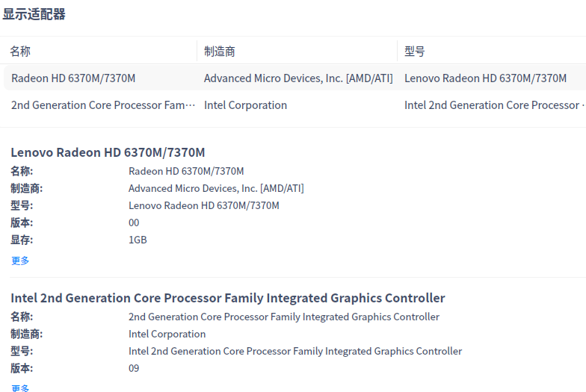Click Intel Corporation cell in the table
Image resolution: width=586 pixels, height=392 pixels.
(245, 105)
